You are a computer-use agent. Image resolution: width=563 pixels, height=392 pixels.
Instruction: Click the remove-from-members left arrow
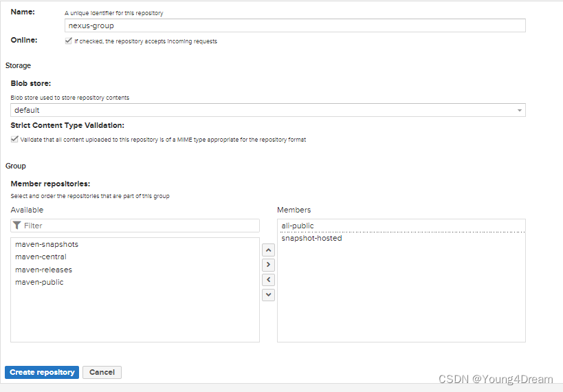click(x=269, y=280)
